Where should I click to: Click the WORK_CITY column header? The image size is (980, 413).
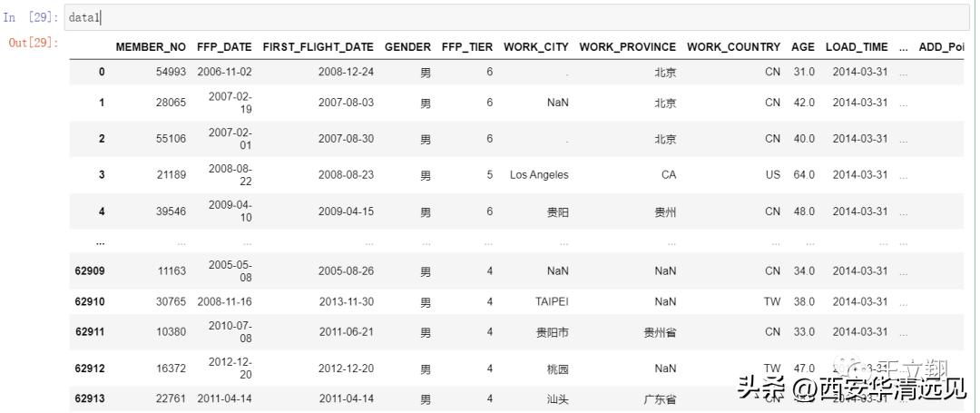(536, 47)
